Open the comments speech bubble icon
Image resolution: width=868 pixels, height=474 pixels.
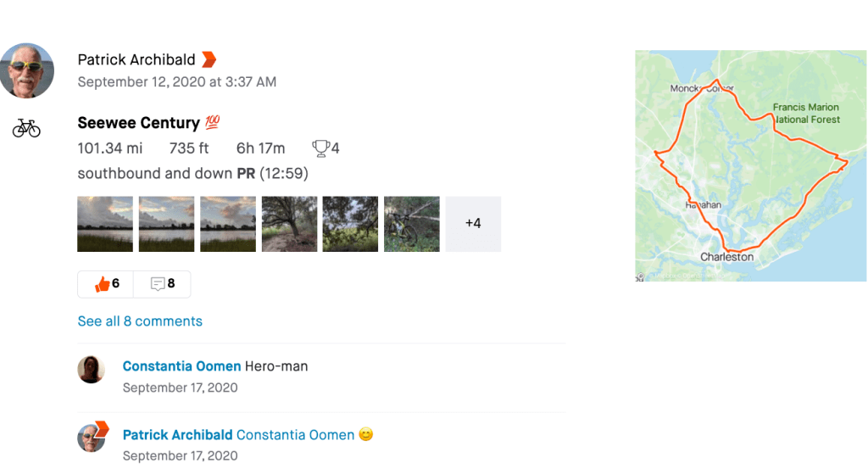point(158,284)
